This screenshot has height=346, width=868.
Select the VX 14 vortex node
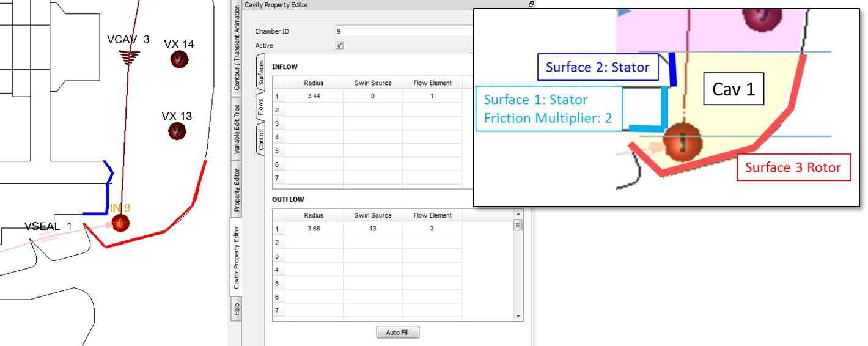(179, 59)
